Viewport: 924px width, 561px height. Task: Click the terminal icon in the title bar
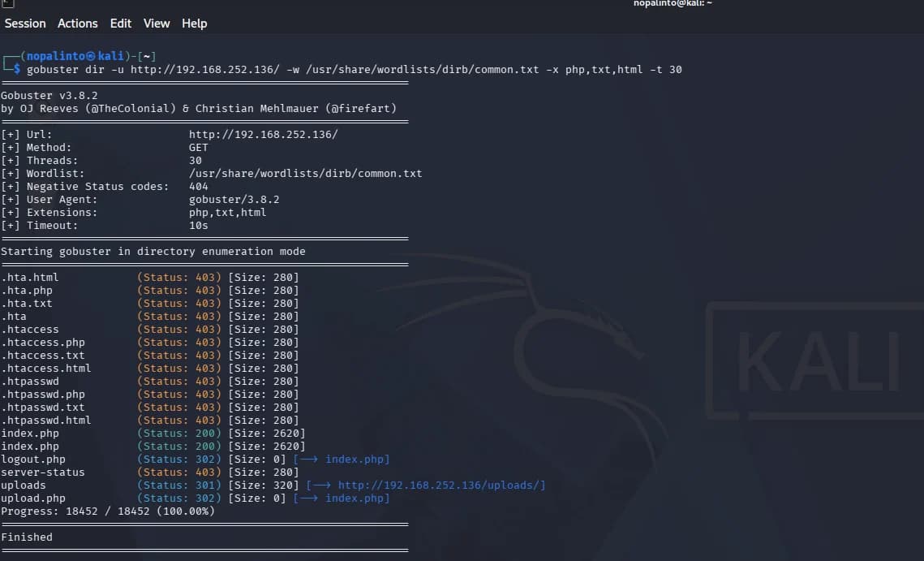coord(7,3)
